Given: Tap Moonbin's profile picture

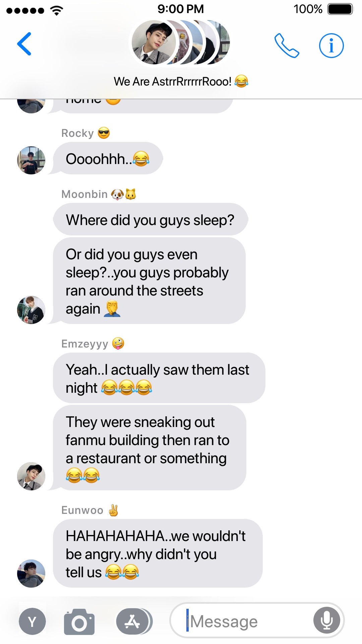Looking at the screenshot, I should click(31, 310).
